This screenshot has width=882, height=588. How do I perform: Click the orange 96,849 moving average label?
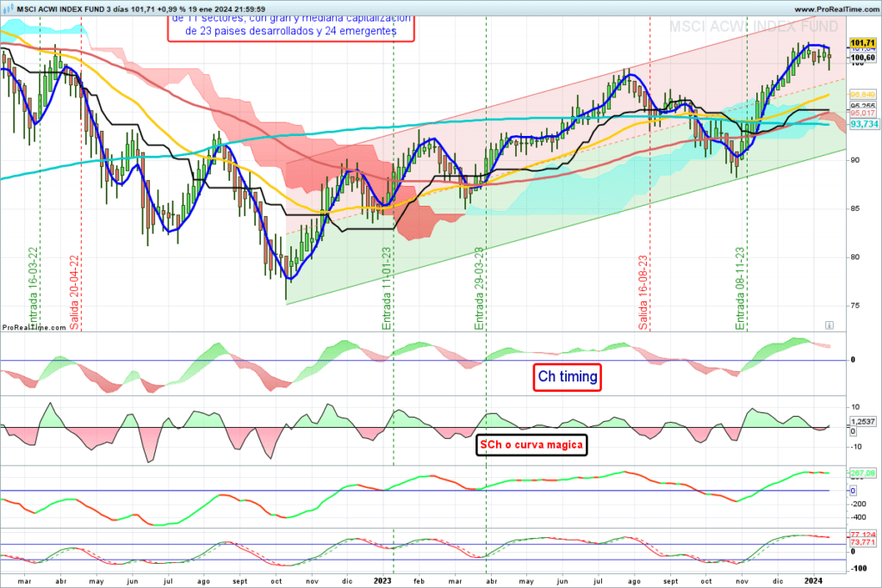[862, 95]
